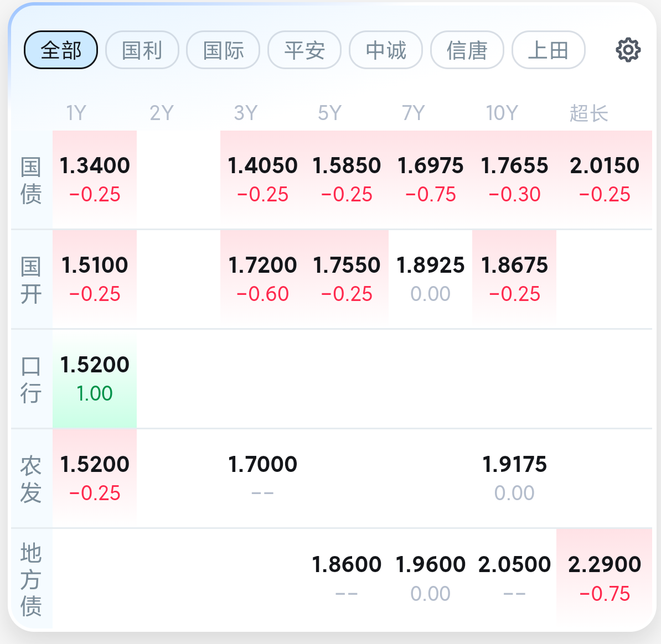Image resolution: width=661 pixels, height=644 pixels.
Task: Click the 国债 1Y cell showing 1.3400
Action: [x=95, y=179]
